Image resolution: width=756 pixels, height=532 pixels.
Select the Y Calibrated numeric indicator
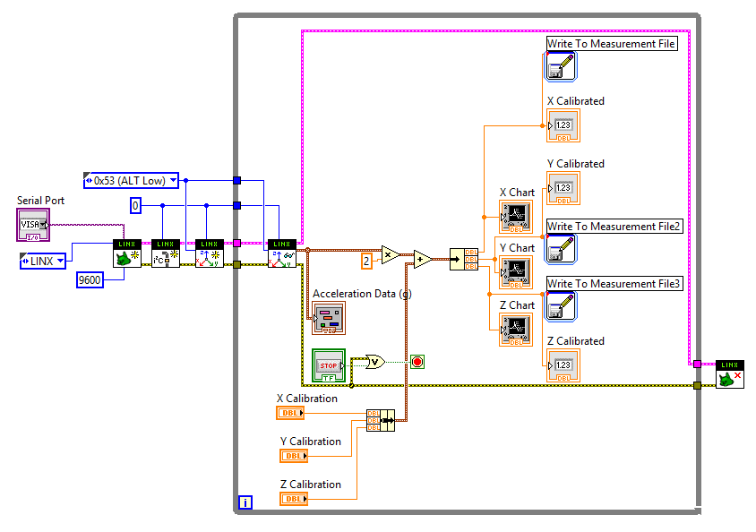point(563,188)
